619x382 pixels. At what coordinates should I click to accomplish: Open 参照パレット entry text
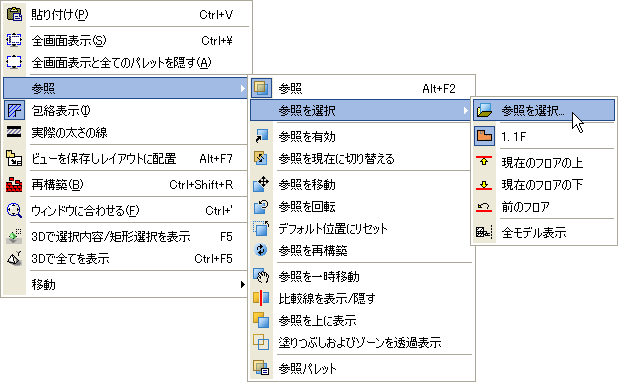(308, 368)
